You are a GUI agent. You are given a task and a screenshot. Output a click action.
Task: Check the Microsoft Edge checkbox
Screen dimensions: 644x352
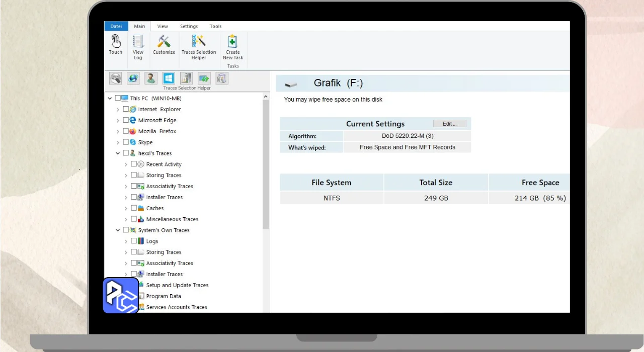pyautogui.click(x=126, y=120)
